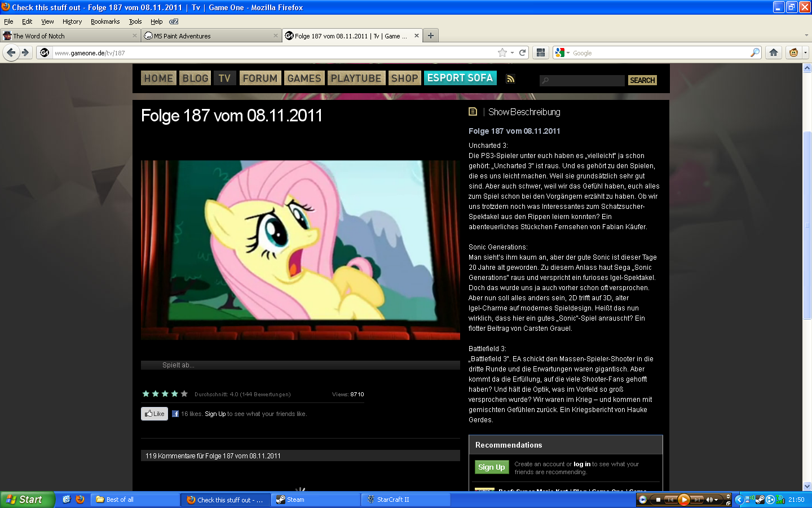Stop playback in the Media Player toolbar
Screen dimensions: 812x508
pos(658,500)
